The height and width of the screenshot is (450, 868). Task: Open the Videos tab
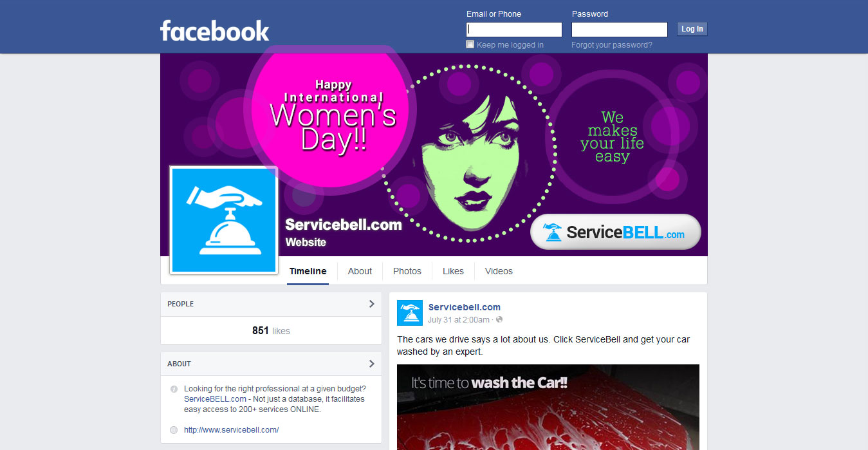[499, 271]
